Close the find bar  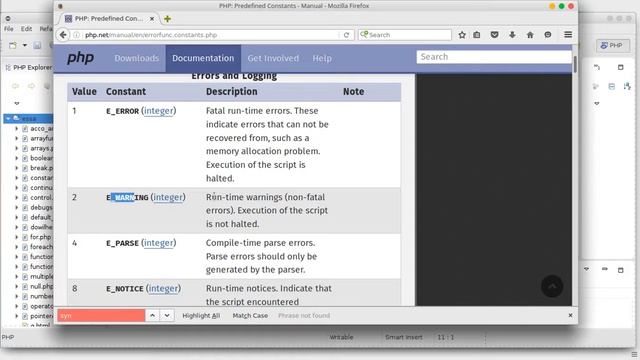tap(570, 316)
